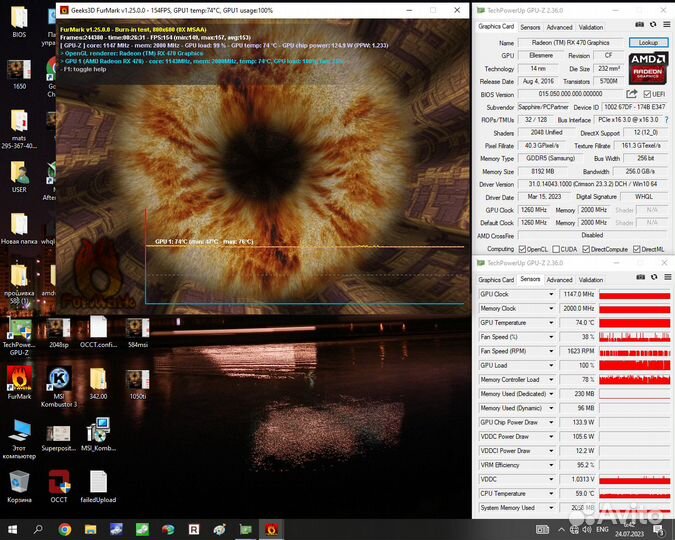Switch to Graphics Card tab in Sensors window
Screen dimensions: 675x540
coord(496,279)
